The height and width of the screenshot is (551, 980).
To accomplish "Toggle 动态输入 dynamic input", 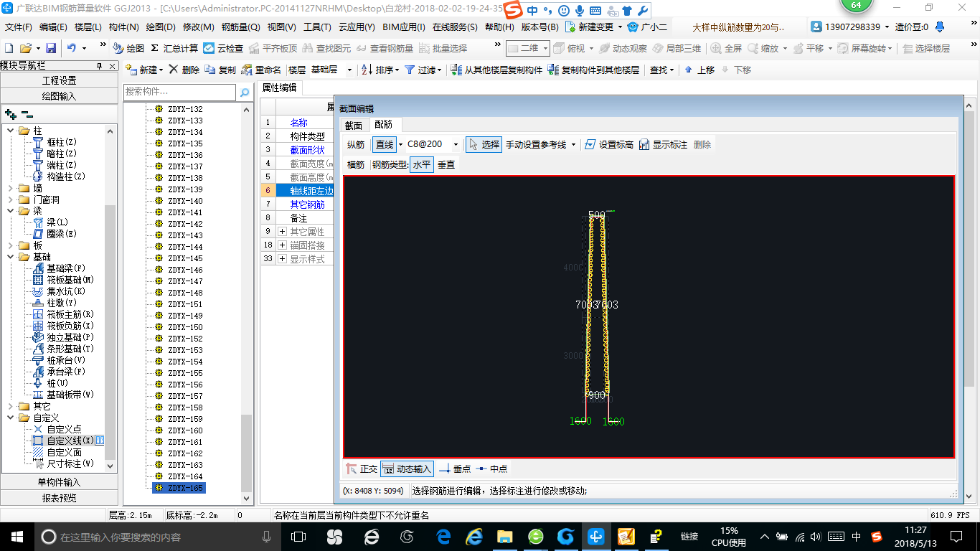I will point(407,468).
